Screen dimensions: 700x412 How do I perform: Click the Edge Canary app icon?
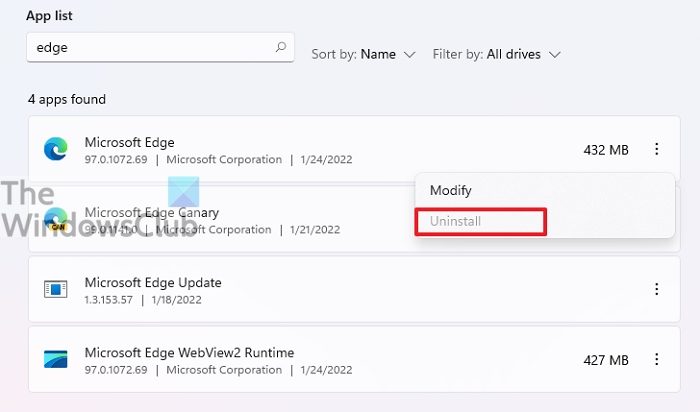click(x=55, y=220)
